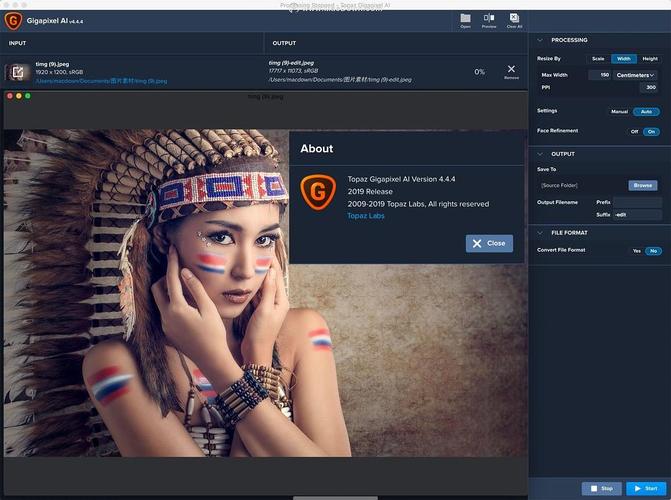
Task: Collapse the File Format section
Action: [x=541, y=233]
